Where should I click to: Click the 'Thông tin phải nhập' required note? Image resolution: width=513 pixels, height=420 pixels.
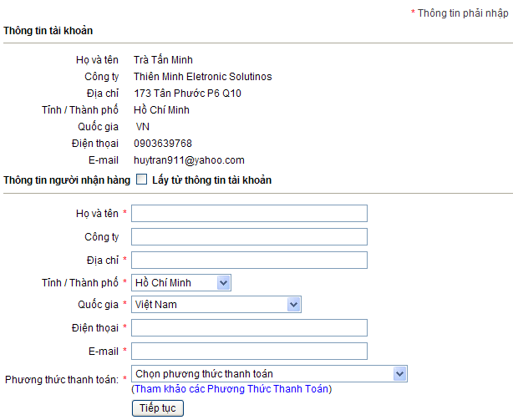coord(461,13)
